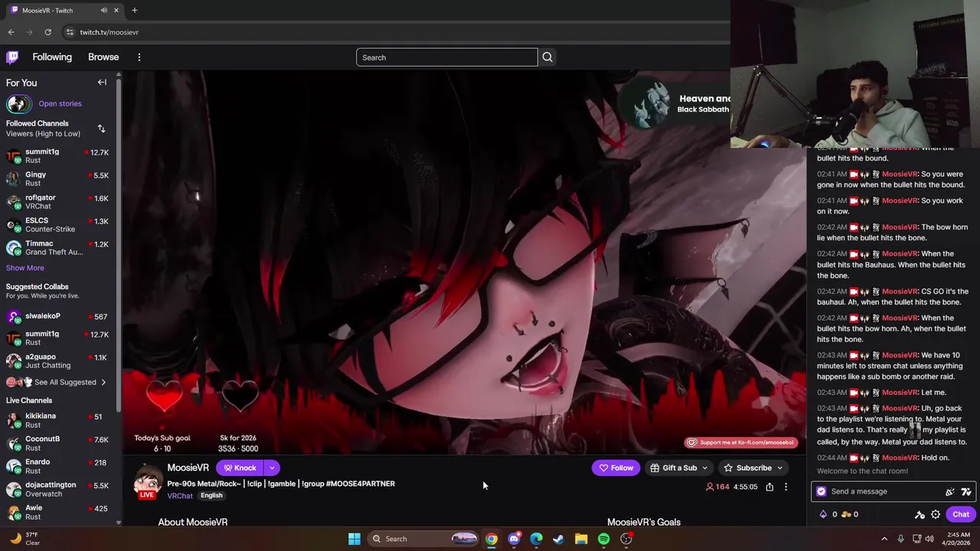Open Windows Start menu
Screen dimensions: 980x551
pyautogui.click(x=354, y=539)
